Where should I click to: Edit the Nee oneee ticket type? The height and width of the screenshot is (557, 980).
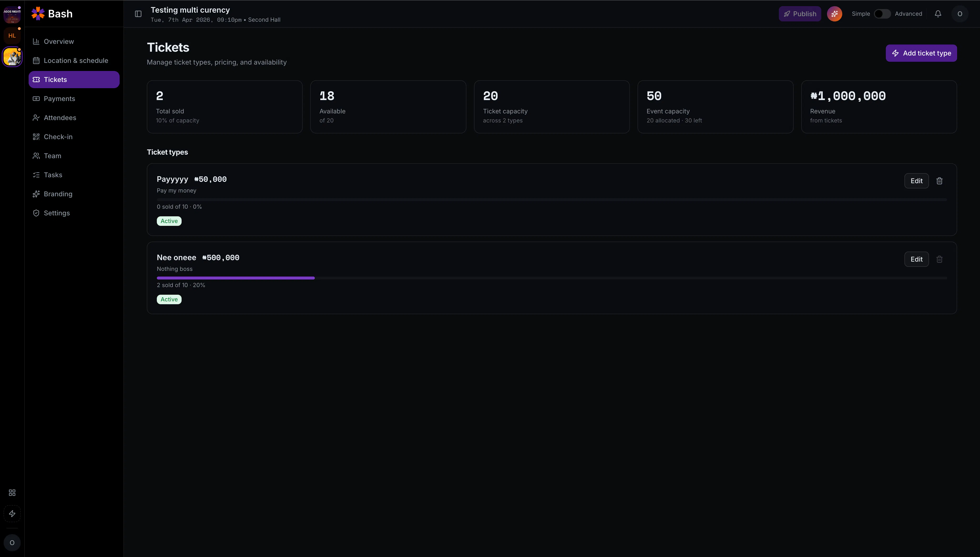[x=916, y=259]
